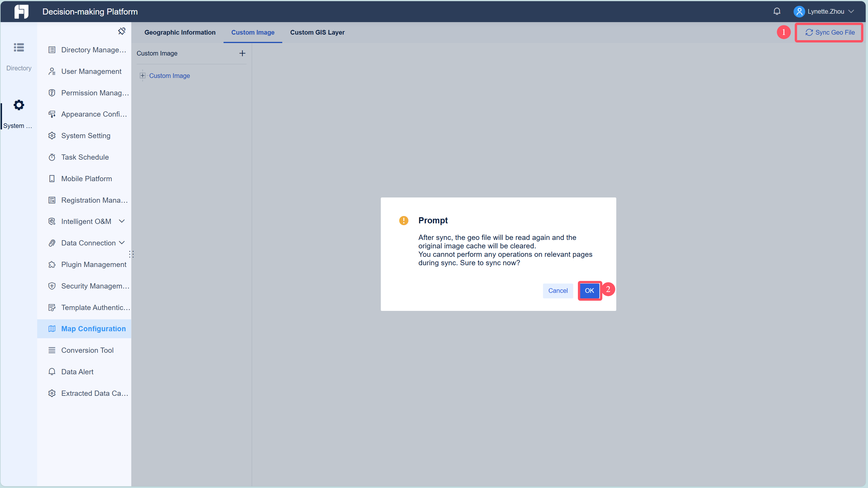Open the user account dropdown arrow
868x488 pixels.
(851, 11)
